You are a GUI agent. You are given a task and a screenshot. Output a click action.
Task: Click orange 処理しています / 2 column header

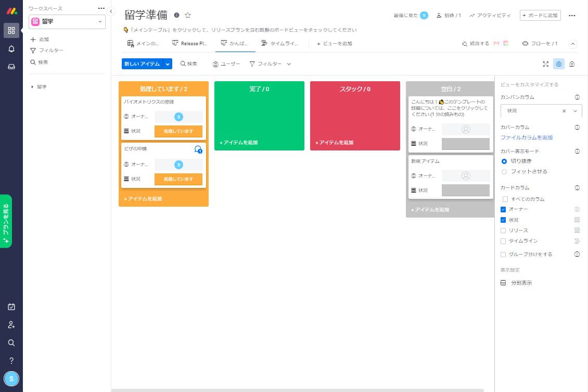[163, 89]
